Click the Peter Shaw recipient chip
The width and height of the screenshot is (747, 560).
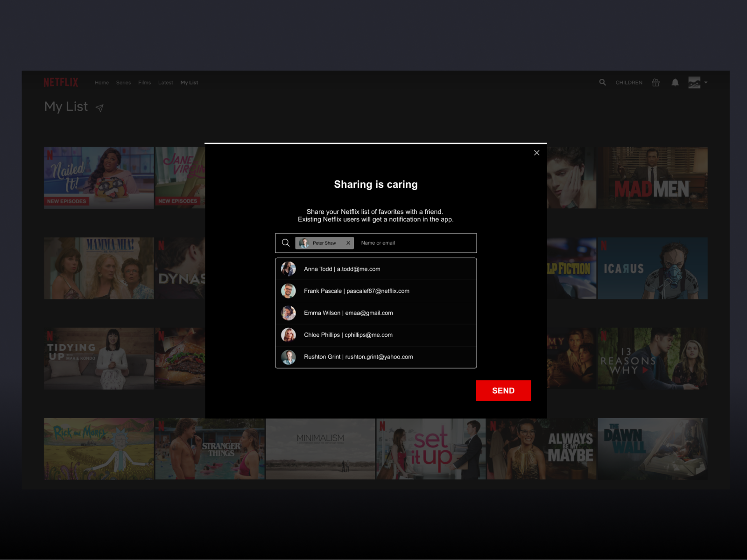point(324,243)
